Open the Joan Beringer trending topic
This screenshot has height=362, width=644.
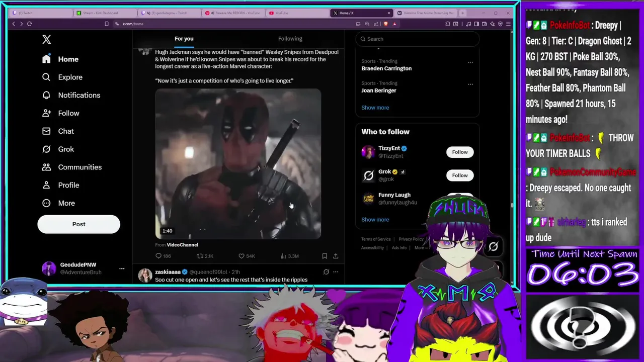[379, 90]
